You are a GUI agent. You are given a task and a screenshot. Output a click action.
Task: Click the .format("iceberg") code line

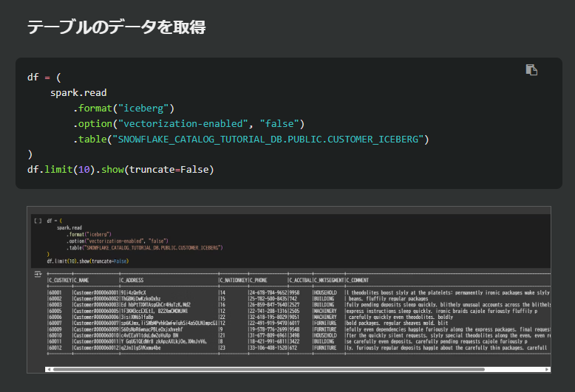(124, 108)
